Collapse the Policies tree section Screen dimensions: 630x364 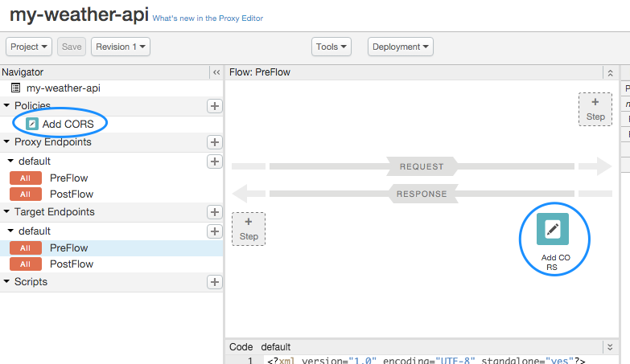tap(7, 106)
